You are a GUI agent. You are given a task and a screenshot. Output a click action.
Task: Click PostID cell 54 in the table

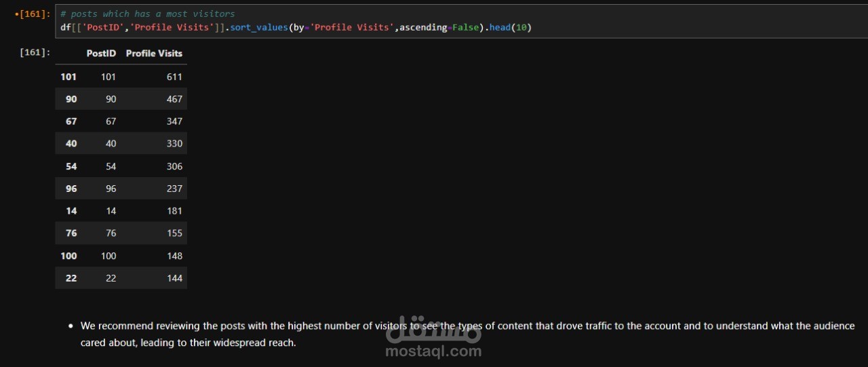[x=111, y=166]
